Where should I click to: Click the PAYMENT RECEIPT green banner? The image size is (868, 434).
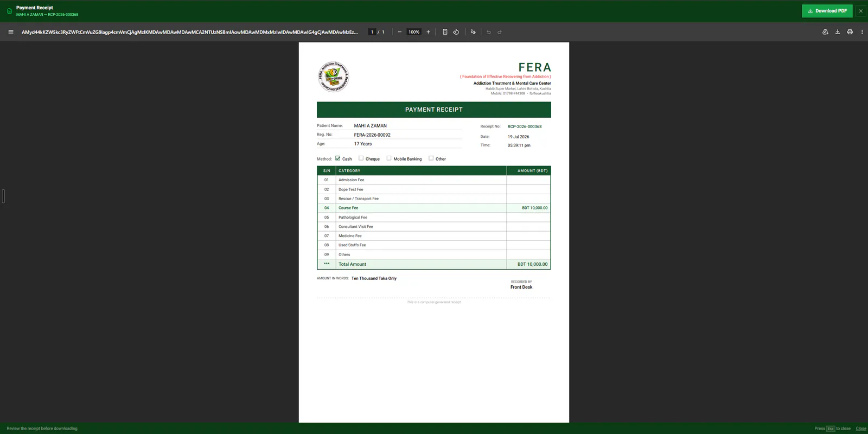coord(434,110)
